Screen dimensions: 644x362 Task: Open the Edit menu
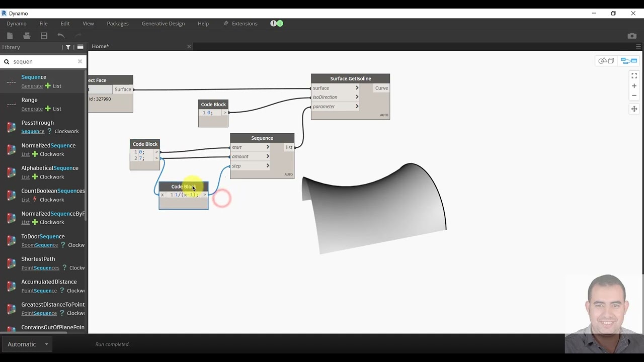(x=65, y=24)
